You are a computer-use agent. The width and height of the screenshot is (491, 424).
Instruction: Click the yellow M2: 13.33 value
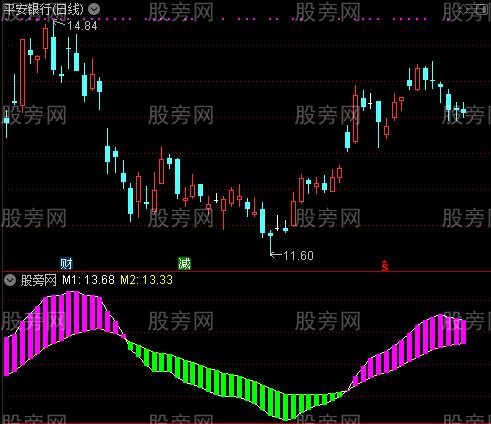146,280
